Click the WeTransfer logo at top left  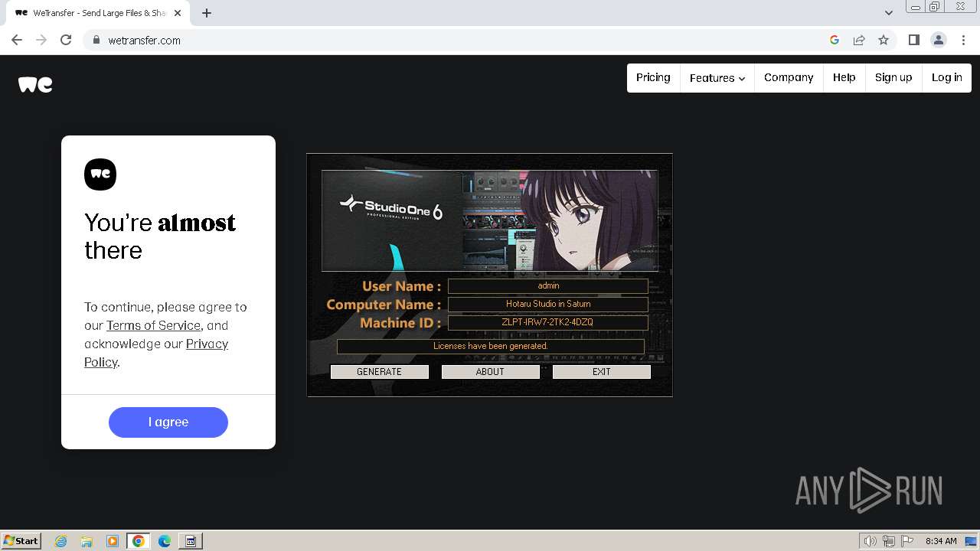[35, 84]
